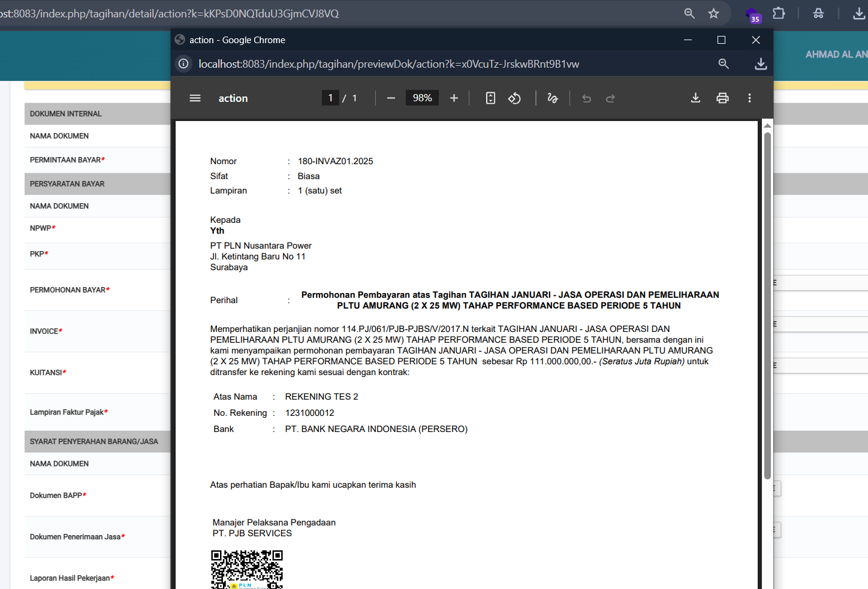Screen dimensions: 868x589
Task: Open the PDF viewer sidebar menu
Action: click(x=195, y=98)
